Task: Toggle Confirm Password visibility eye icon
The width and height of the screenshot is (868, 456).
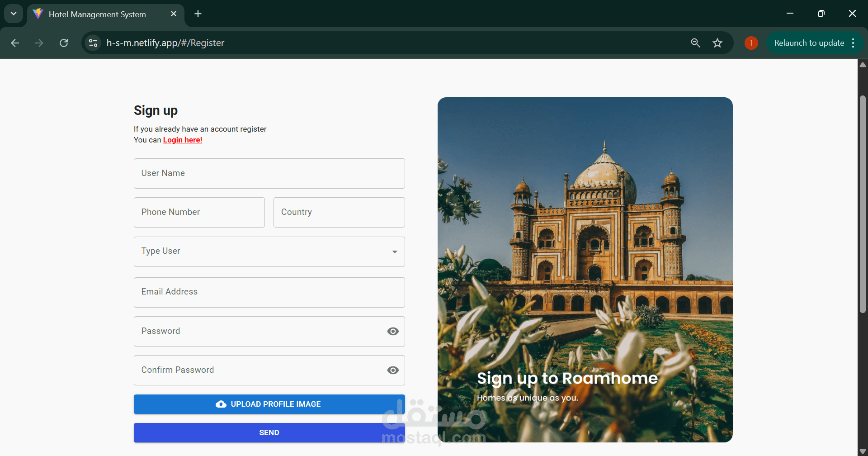Action: pyautogui.click(x=393, y=370)
